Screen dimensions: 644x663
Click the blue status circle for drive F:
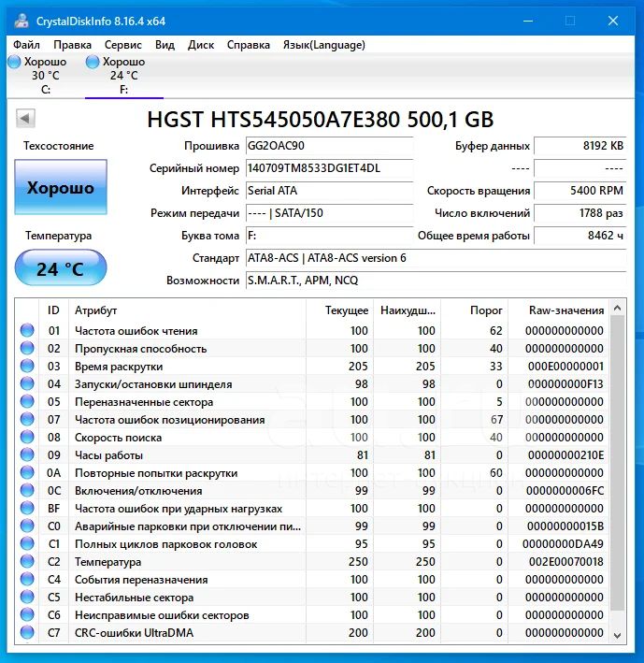click(93, 62)
